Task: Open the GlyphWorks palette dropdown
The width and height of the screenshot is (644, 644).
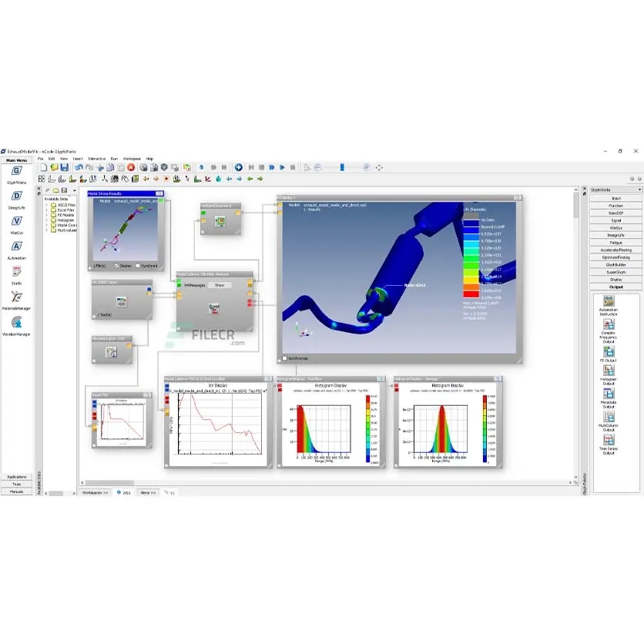Action: click(x=639, y=190)
